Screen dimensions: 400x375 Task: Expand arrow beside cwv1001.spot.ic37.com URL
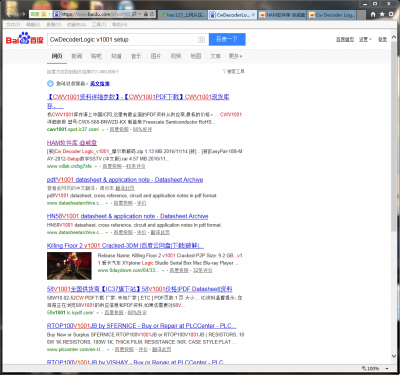click(x=103, y=130)
